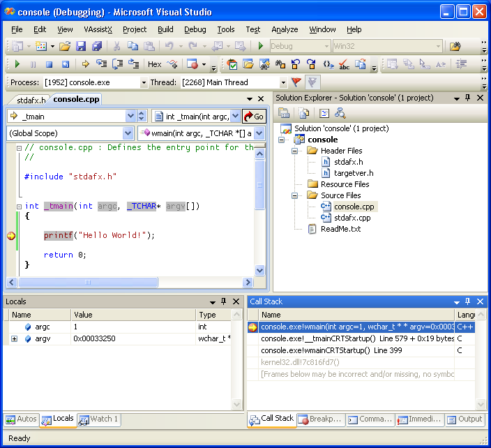
Task: Click the spell check abc icon
Action: [x=344, y=64]
